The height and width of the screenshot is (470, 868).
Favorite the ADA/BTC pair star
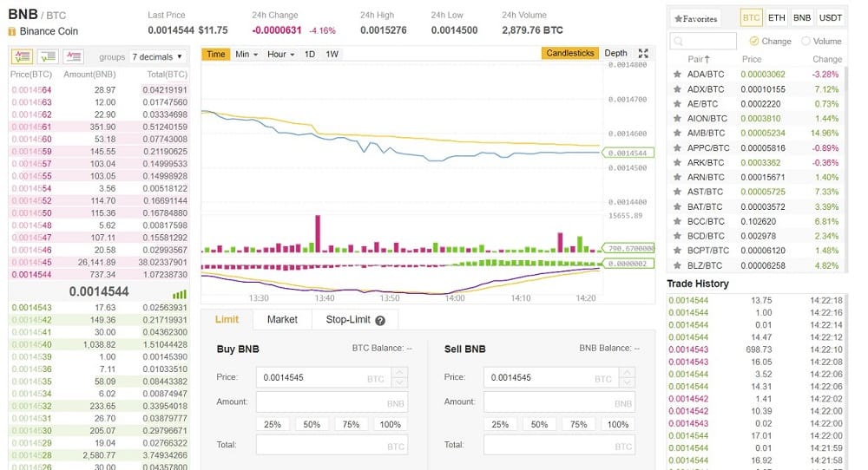point(676,74)
